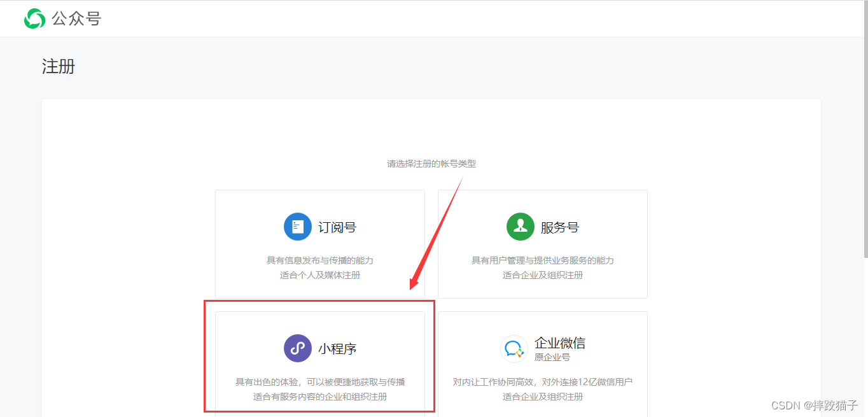
Task: Click text 具有出色的体验，可以被便捷地获取与传播
Action: (320, 382)
